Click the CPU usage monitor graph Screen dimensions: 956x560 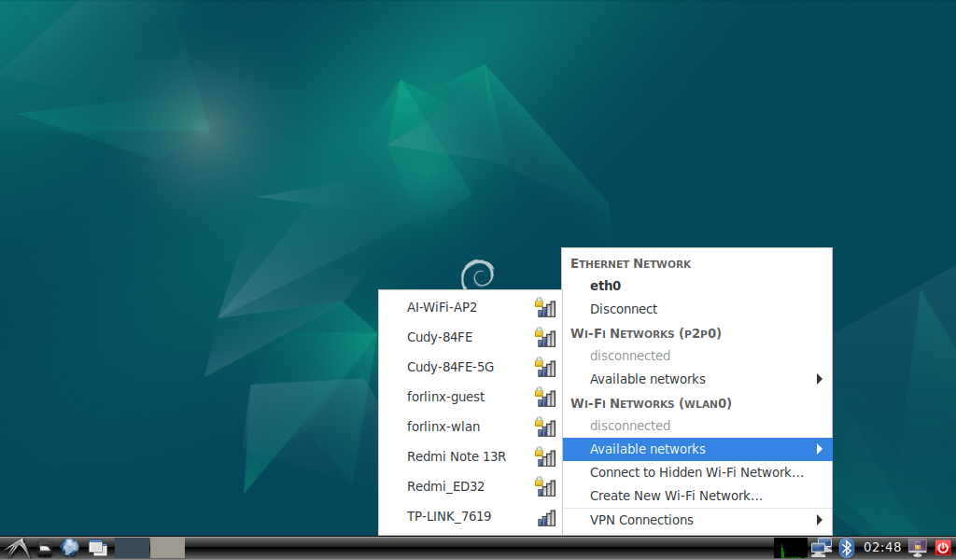click(790, 548)
